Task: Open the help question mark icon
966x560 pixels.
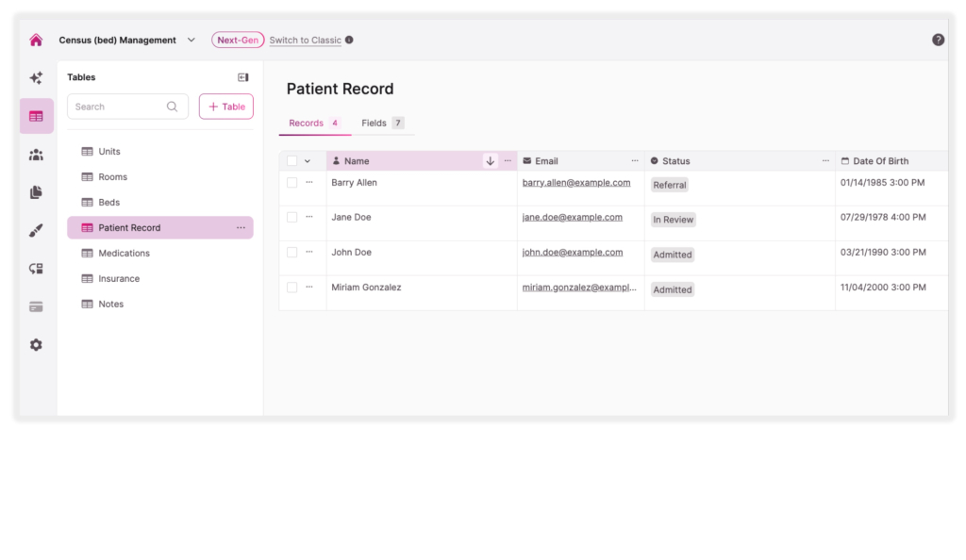Action: (x=937, y=40)
